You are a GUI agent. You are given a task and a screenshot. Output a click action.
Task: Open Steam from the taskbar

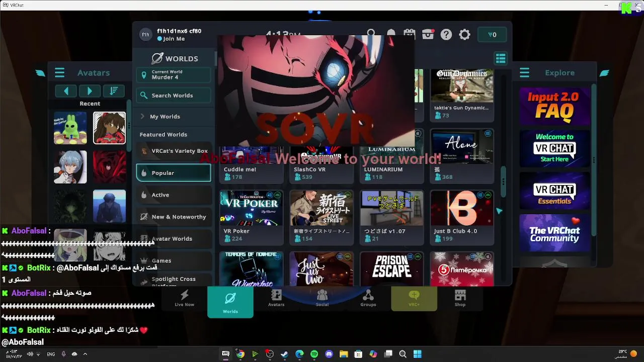click(285, 354)
